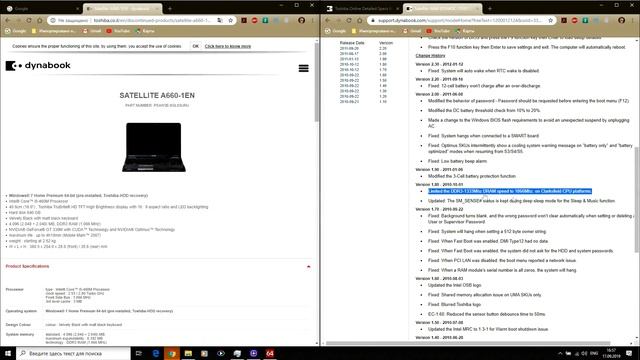
Task: Open Task View on the taskbar
Action: 139,353
